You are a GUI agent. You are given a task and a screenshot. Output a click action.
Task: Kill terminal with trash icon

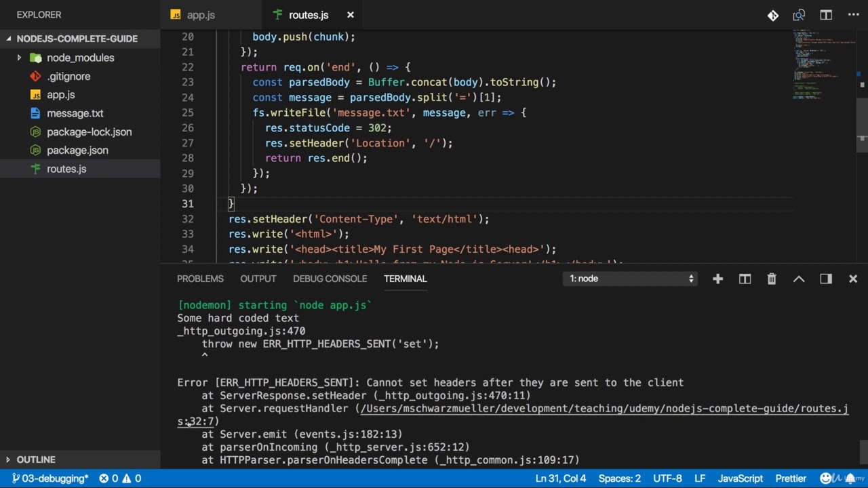[x=772, y=279]
